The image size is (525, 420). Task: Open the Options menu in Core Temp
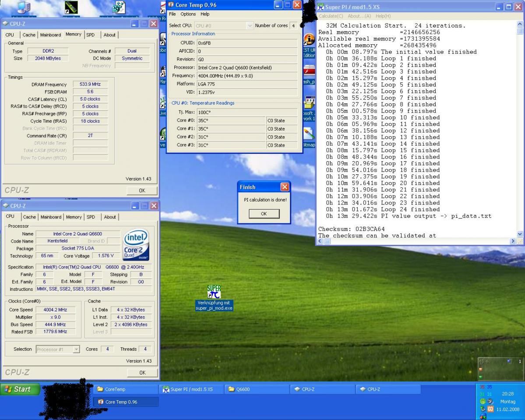click(188, 14)
